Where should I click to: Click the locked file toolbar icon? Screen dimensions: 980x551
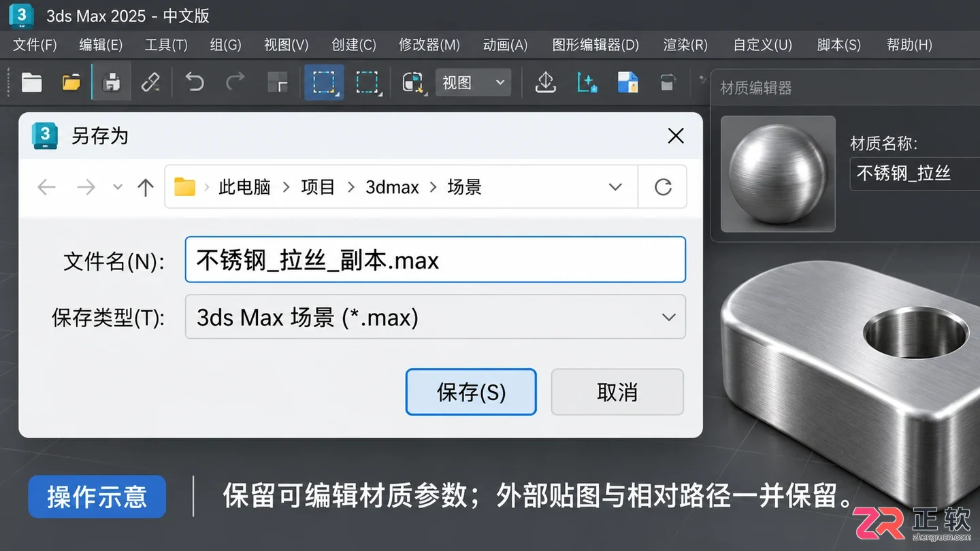coord(627,82)
